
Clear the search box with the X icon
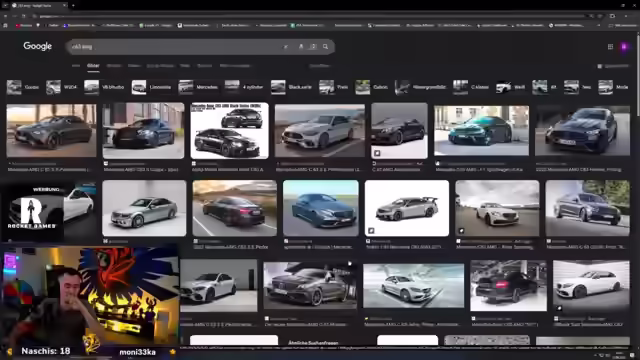tap(286, 47)
